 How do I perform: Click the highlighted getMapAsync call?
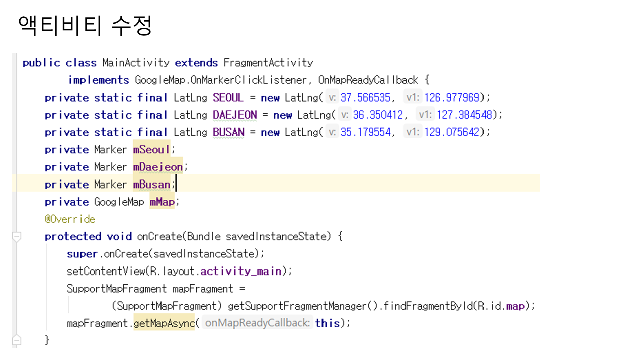(164, 323)
